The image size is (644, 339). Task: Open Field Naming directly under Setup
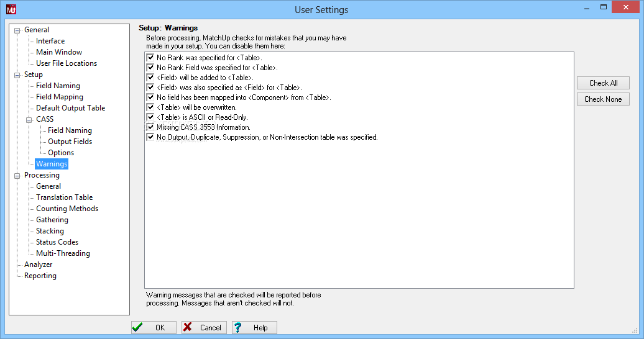pyautogui.click(x=58, y=86)
